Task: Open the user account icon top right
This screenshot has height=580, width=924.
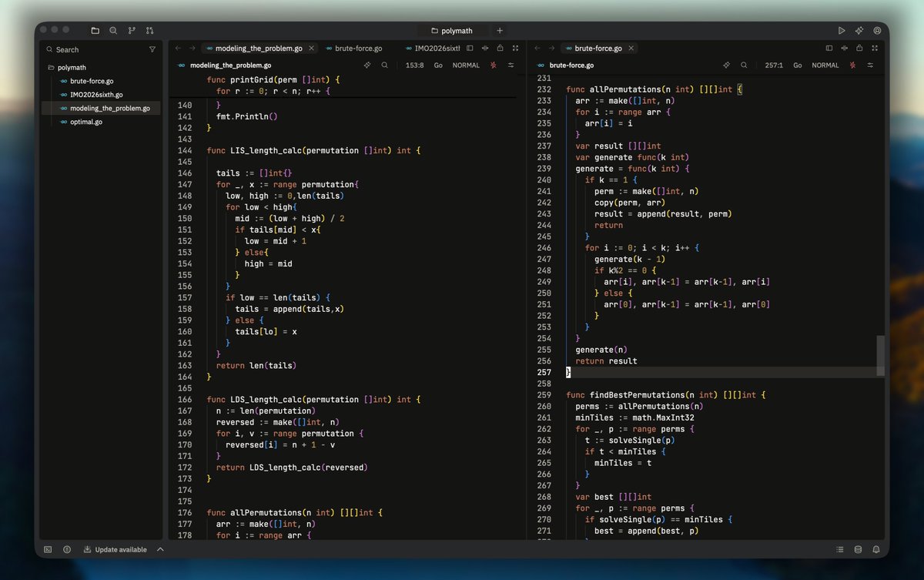Action: click(x=877, y=31)
